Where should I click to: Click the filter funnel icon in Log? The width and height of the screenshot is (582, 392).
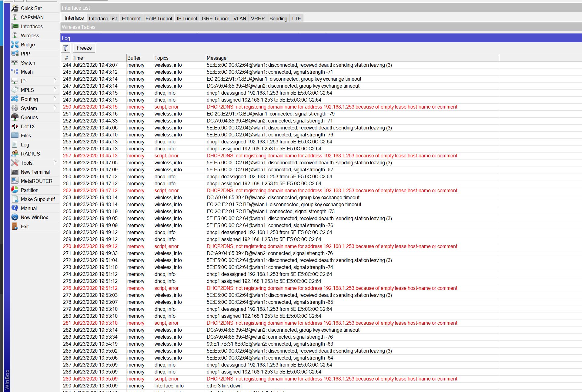tap(65, 48)
